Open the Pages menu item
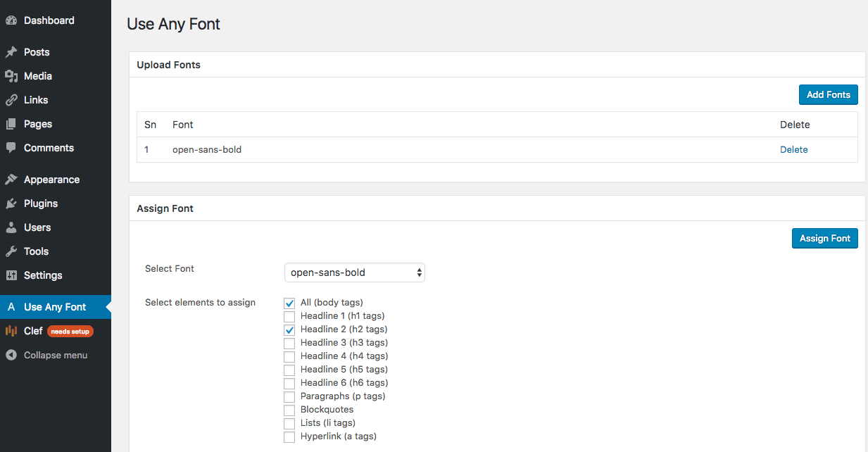 pyautogui.click(x=56, y=124)
